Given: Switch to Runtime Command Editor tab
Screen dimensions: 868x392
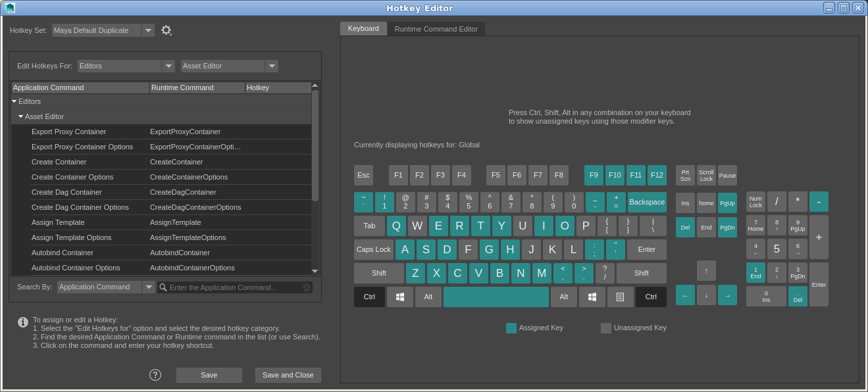Looking at the screenshot, I should pos(436,29).
